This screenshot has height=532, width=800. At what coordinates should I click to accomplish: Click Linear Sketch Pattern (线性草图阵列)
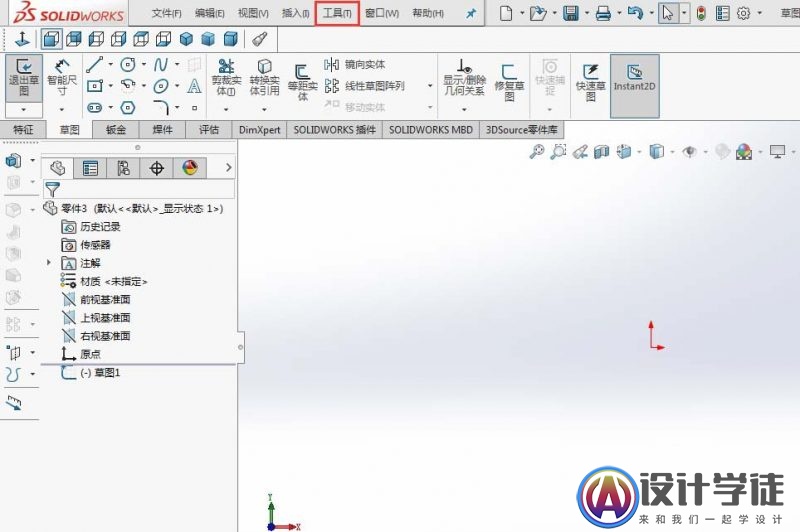pyautogui.click(x=364, y=86)
